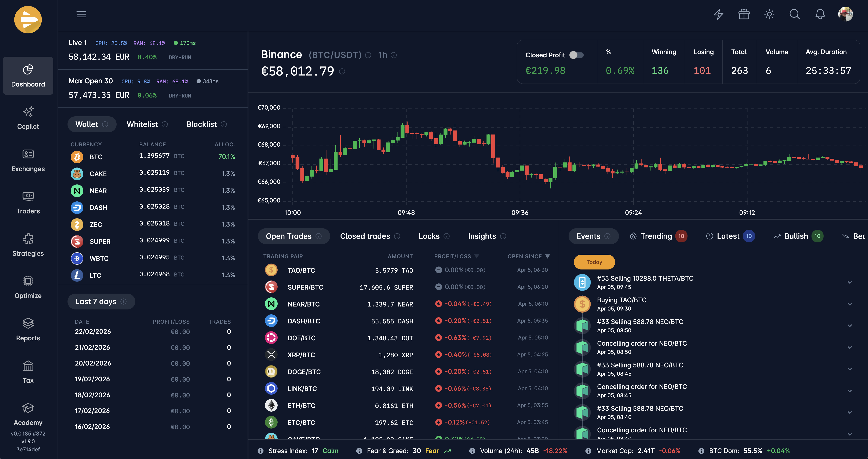This screenshot has height=459, width=868.
Task: View Reports from the sidebar
Action: tap(28, 329)
